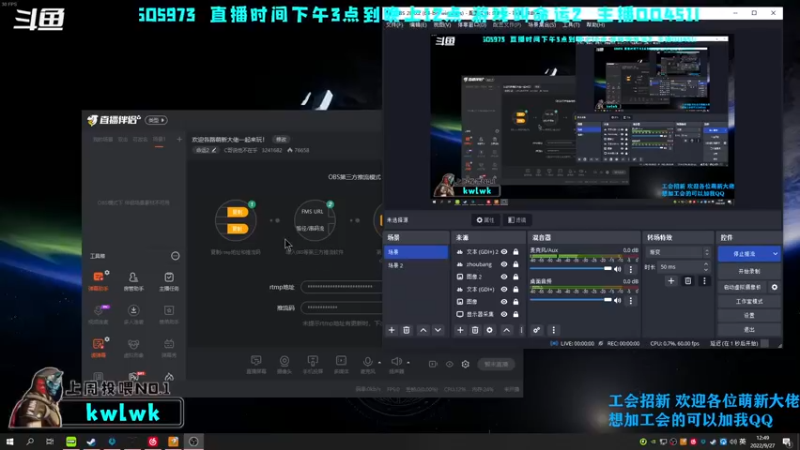Select the 场景 2 scene in OBS
Screen dimensions: 800x450
pyautogui.click(x=416, y=265)
